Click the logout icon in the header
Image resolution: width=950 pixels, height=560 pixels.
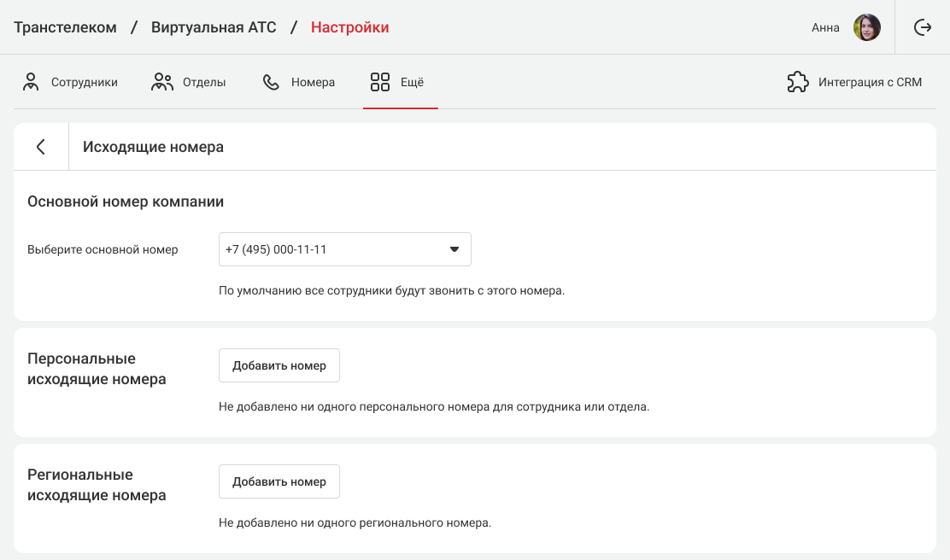(923, 27)
